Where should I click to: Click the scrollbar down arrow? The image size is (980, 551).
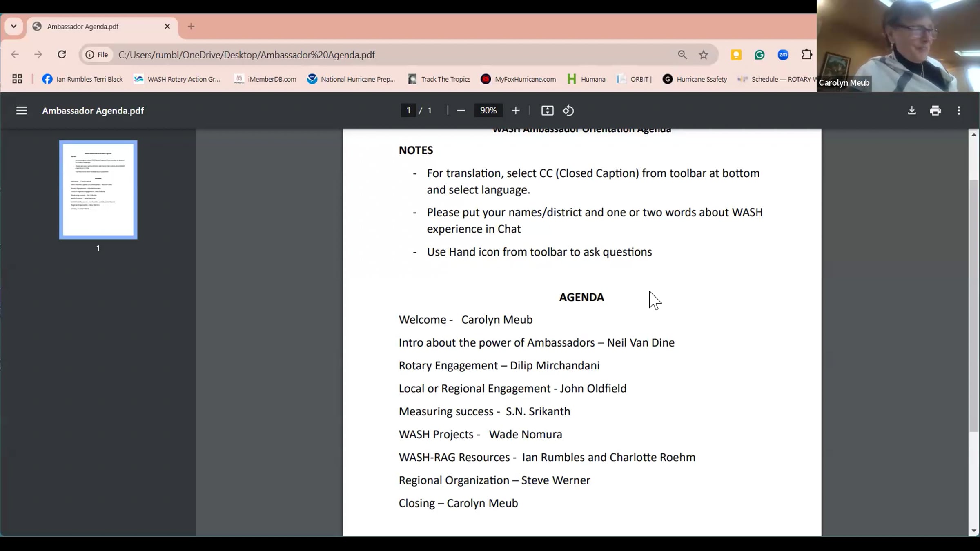[x=974, y=531]
